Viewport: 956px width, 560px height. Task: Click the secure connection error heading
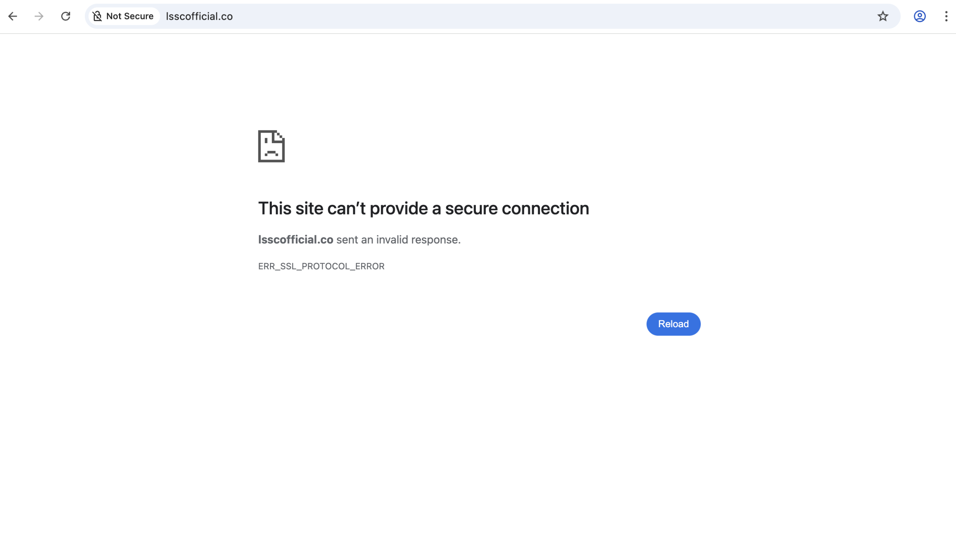[424, 208]
